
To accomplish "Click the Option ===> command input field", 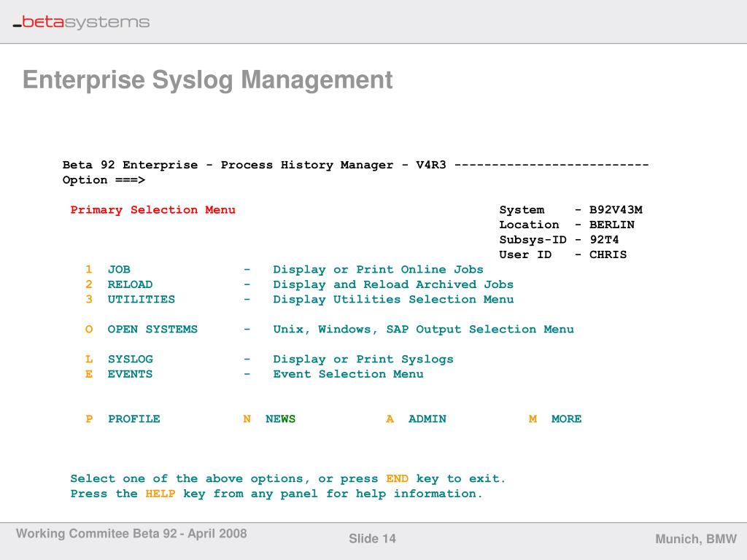I will pyautogui.click(x=104, y=180).
